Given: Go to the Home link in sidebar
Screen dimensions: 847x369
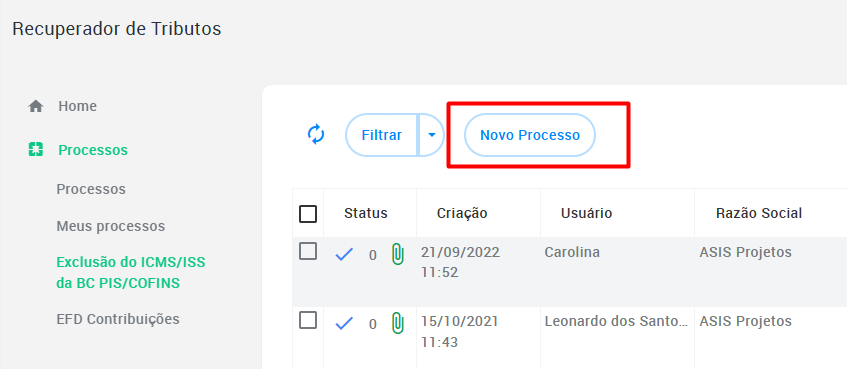Looking at the screenshot, I should 78,106.
